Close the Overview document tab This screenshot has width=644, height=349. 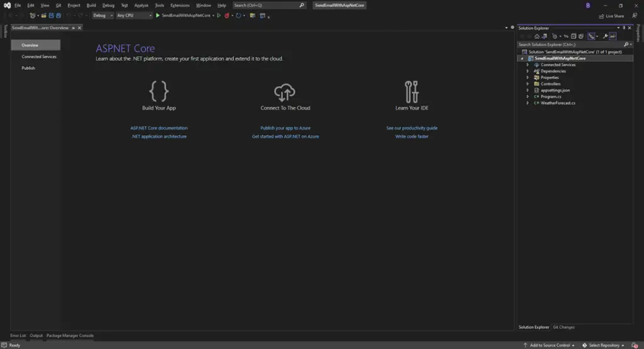click(80, 28)
